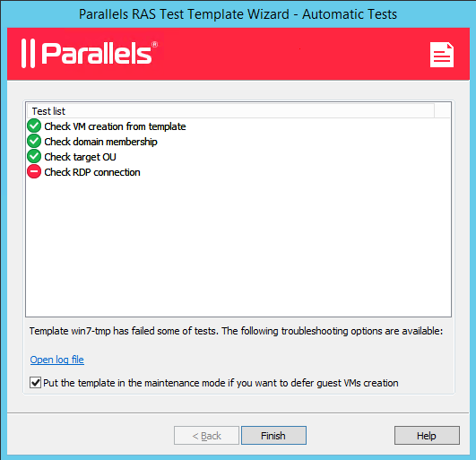
Task: Select the 'Check domain membership' test row
Action: (x=100, y=142)
